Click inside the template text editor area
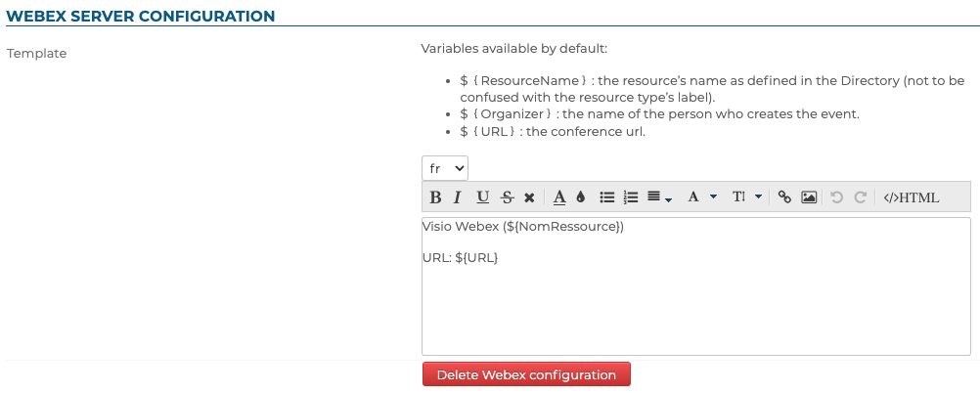The image size is (980, 393). 695,303
